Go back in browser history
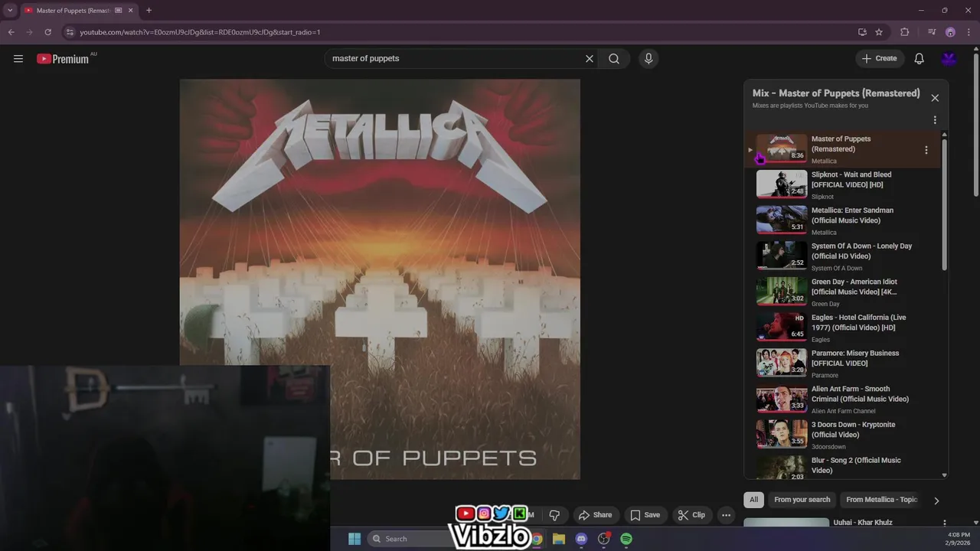This screenshot has width=980, height=551. 11,32
